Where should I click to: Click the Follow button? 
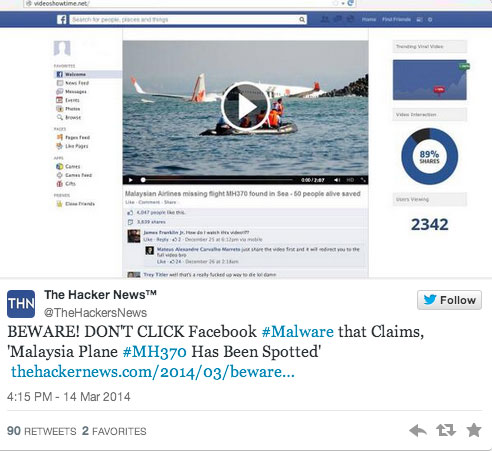click(449, 300)
